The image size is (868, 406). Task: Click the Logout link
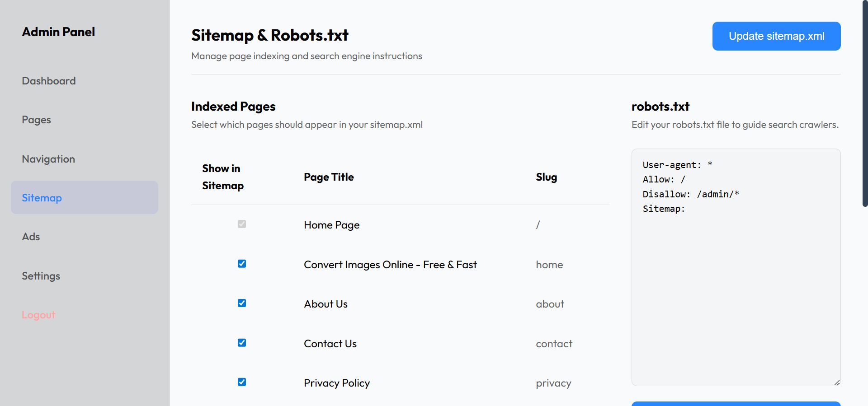coord(39,315)
